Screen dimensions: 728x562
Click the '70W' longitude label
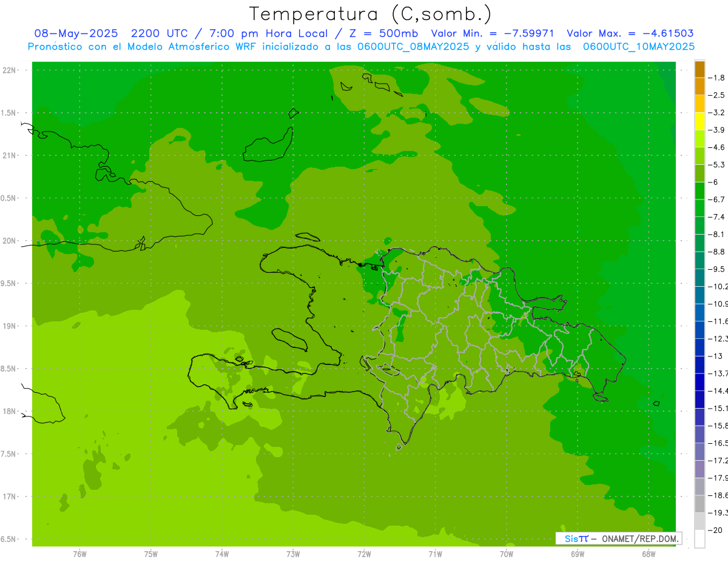(507, 554)
